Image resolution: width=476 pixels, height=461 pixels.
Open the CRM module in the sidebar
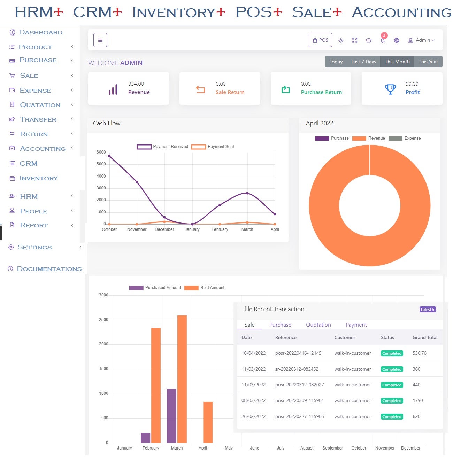pyautogui.click(x=29, y=163)
